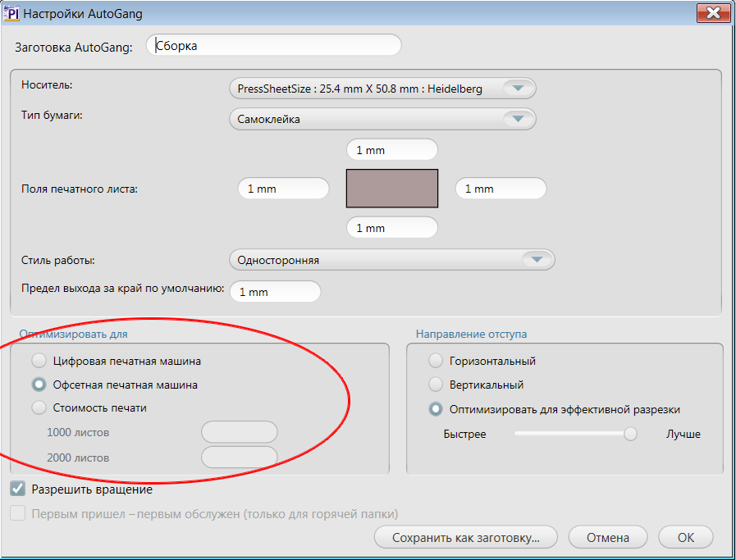The height and width of the screenshot is (560, 736).
Task: Click the PI application icon in title bar
Action: [x=11, y=13]
